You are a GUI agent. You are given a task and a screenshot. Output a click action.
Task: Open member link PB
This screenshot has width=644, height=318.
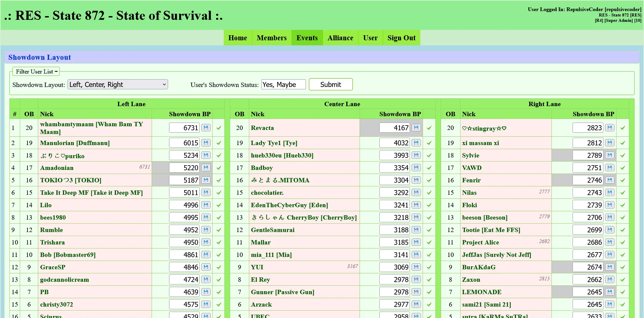44,292
